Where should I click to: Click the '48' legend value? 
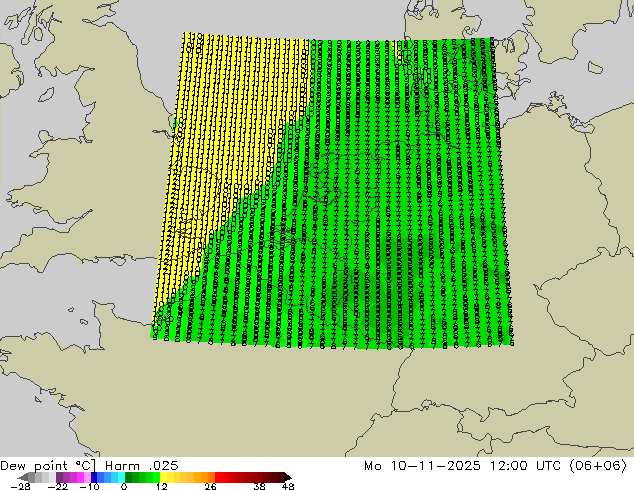(x=288, y=486)
